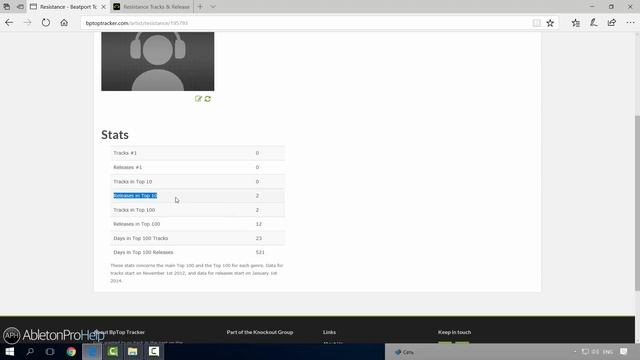Open Task View on the taskbar

point(50,351)
